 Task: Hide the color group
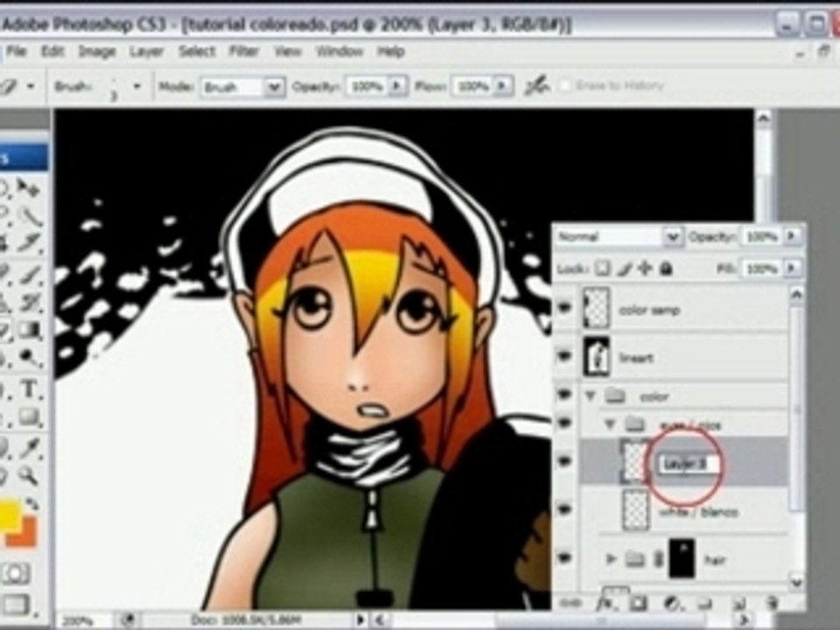[x=564, y=395]
